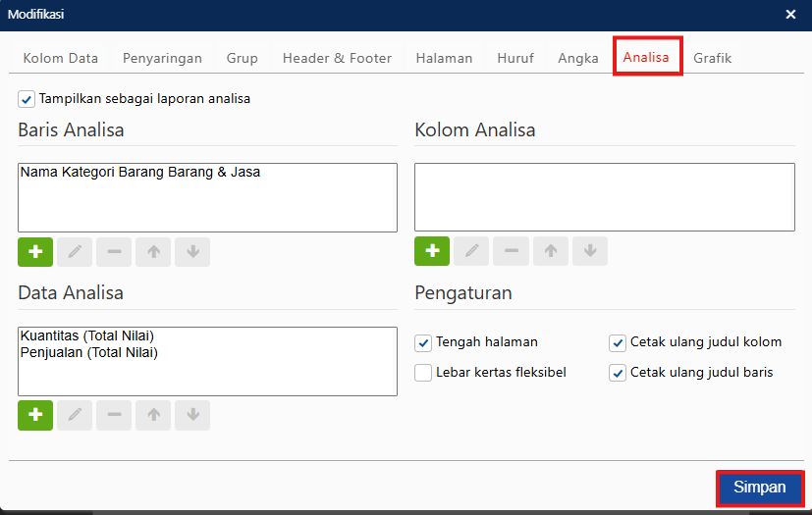This screenshot has width=812, height=515.
Task: Click the edit pencil under Data Analisa
Action: 75,416
